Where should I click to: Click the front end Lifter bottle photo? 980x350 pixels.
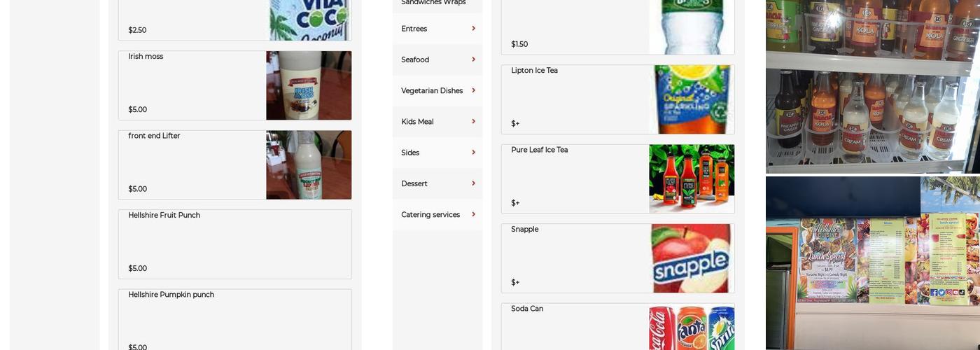(309, 165)
